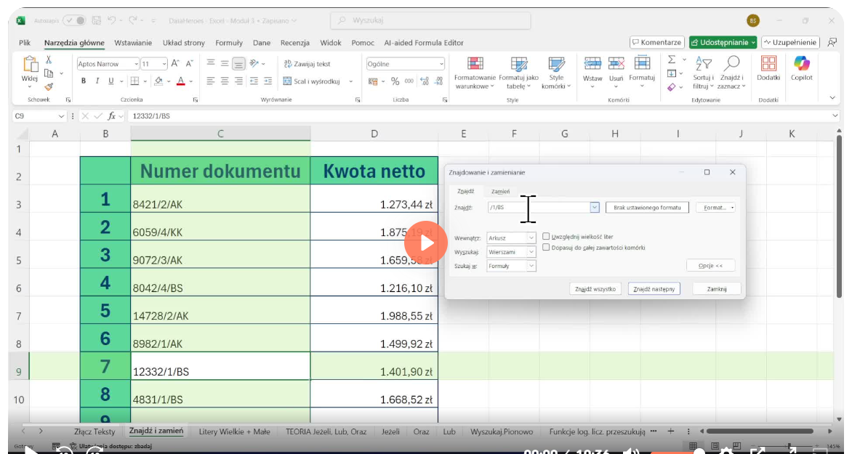This screenshot has height=454, width=868.
Task: Click Zamknij button in dialog
Action: point(716,288)
